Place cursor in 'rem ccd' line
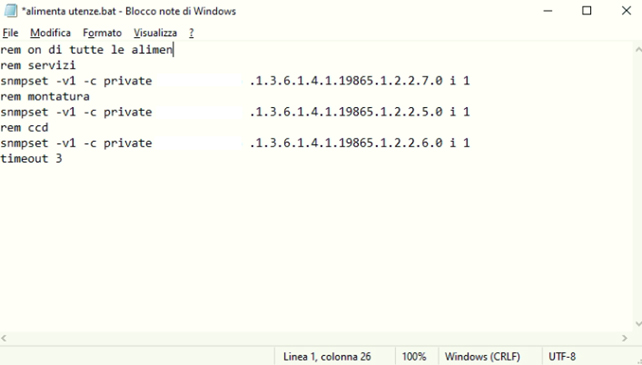Viewport: 642px width, 365px height. point(25,128)
